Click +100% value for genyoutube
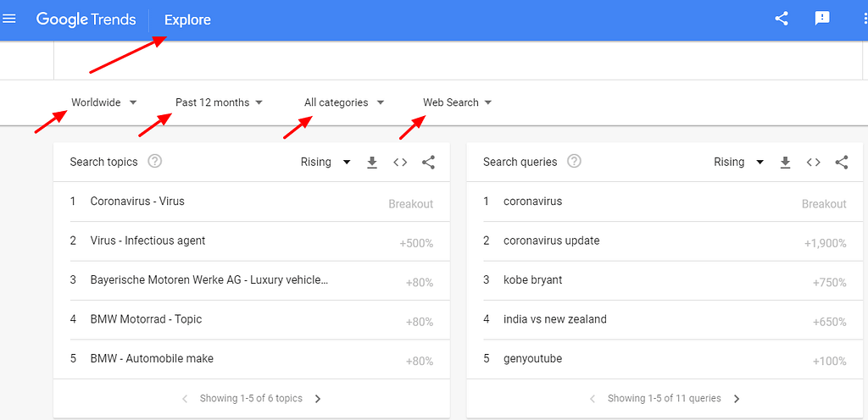The width and height of the screenshot is (868, 420). (x=830, y=362)
